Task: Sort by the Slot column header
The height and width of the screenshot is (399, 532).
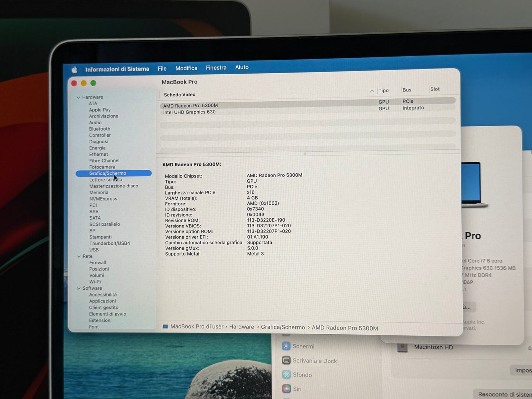Action: coord(435,89)
